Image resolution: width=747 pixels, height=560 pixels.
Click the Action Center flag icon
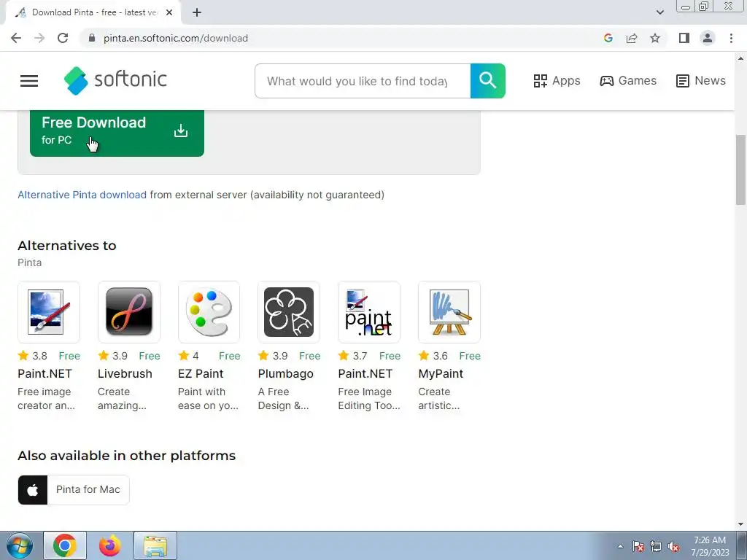(638, 546)
